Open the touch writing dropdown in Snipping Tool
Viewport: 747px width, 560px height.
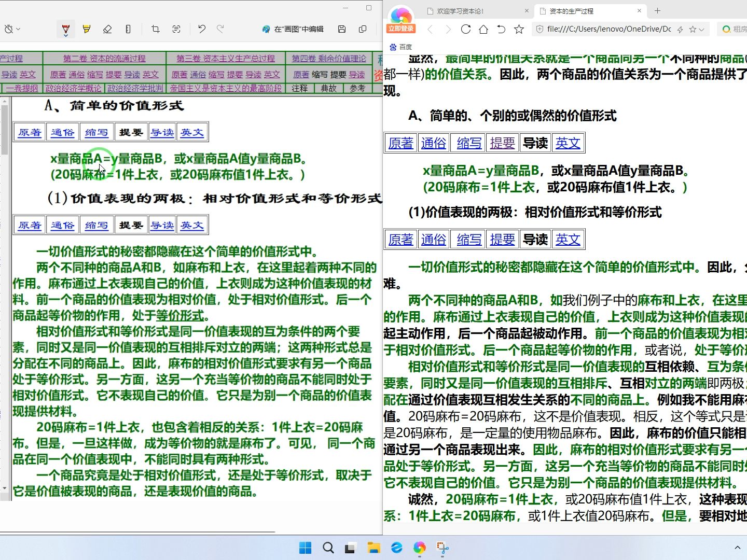12,29
